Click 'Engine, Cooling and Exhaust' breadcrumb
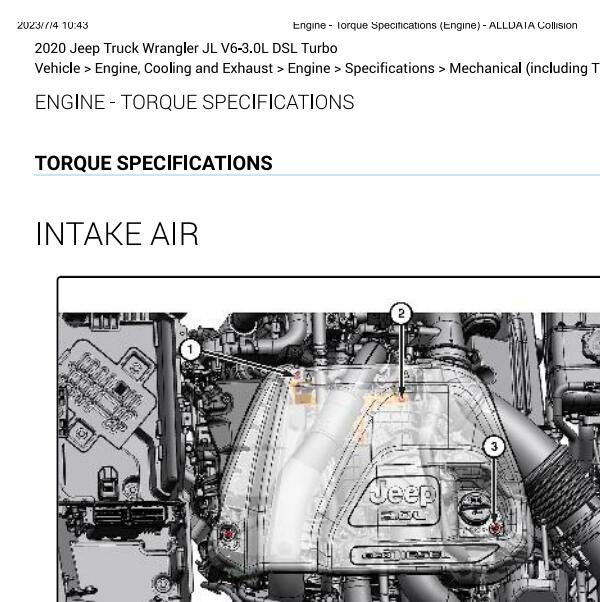 click(x=183, y=69)
